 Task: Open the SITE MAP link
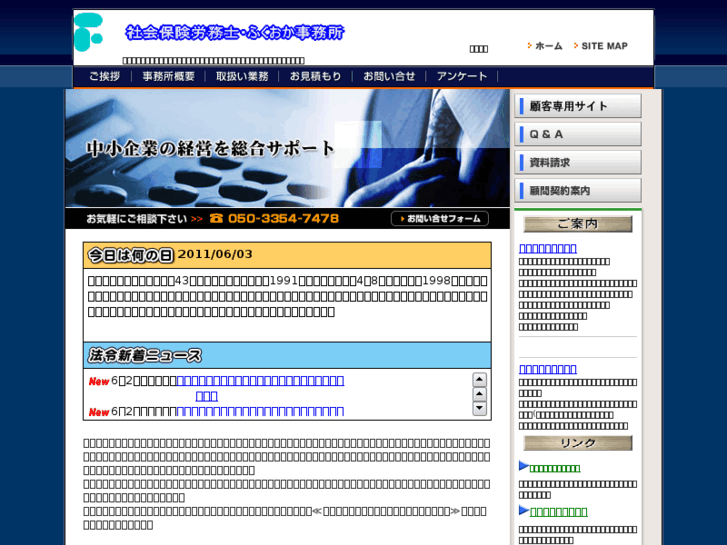point(604,46)
